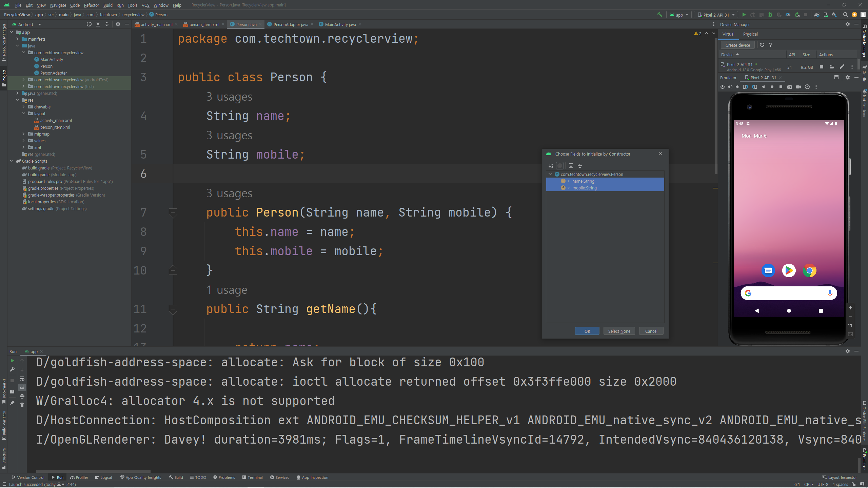Edit the Pixel 2 API 31 device (pencil)
Viewport: 868px width, 488px height.
842,67
